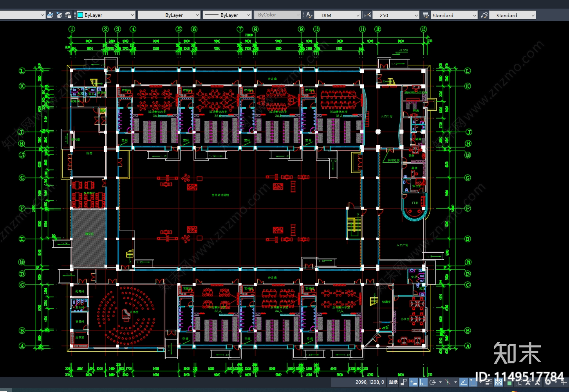Select grid axis bubble 1 at top
The width and height of the screenshot is (569, 392).
(x=72, y=29)
